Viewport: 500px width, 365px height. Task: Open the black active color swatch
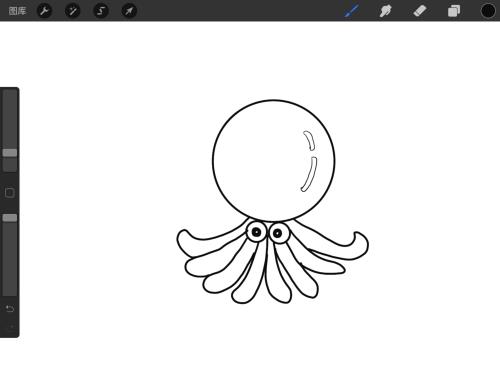488,11
